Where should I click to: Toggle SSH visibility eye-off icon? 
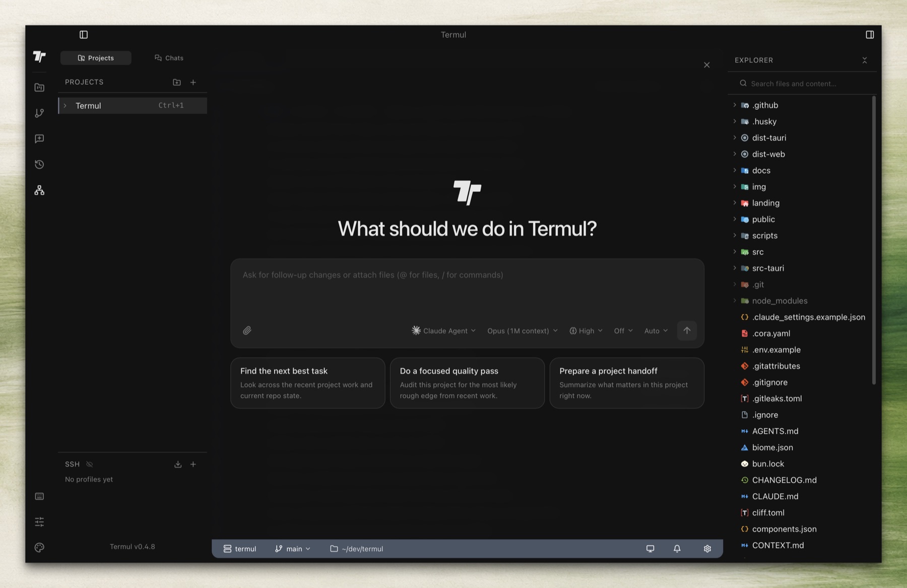click(x=90, y=464)
